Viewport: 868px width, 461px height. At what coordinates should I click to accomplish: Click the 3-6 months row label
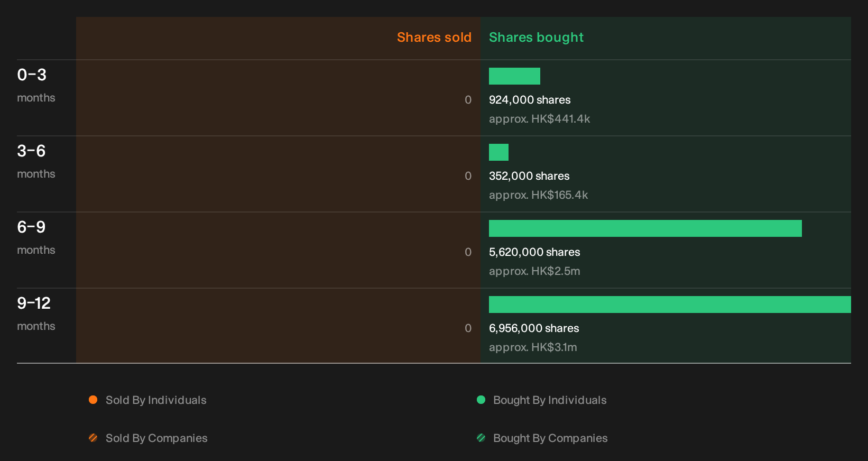(36, 161)
